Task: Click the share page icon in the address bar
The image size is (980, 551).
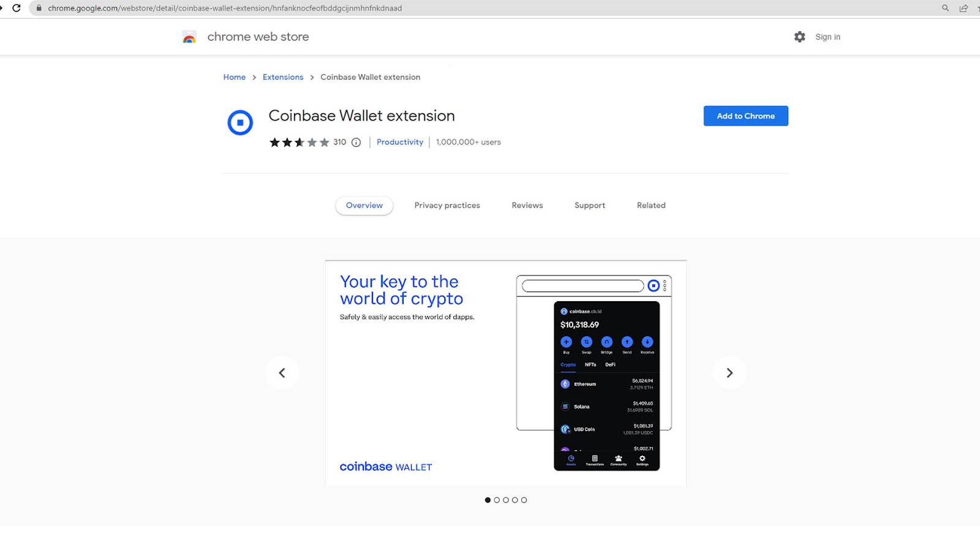Action: coord(963,8)
